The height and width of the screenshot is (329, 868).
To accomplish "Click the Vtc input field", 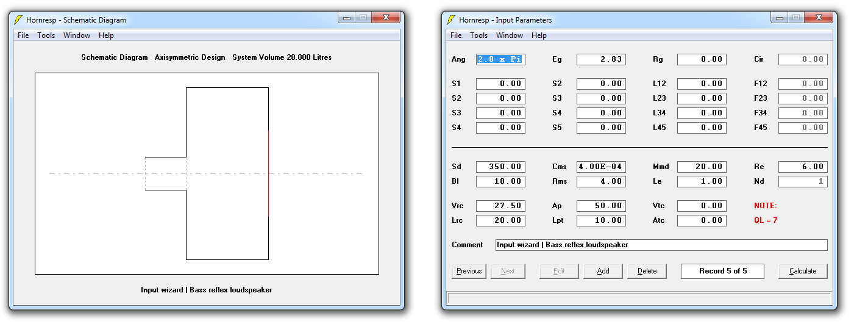I will coord(702,206).
